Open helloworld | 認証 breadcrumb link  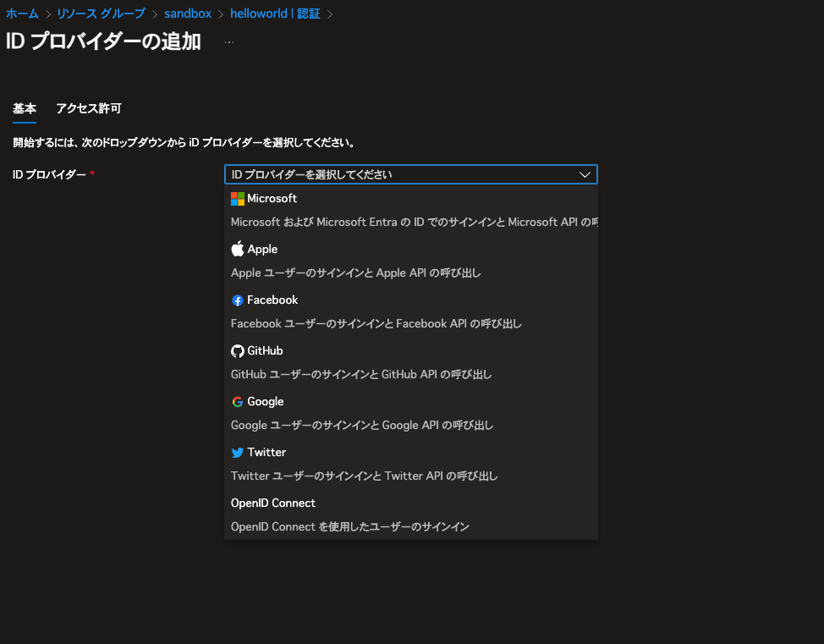pyautogui.click(x=275, y=14)
